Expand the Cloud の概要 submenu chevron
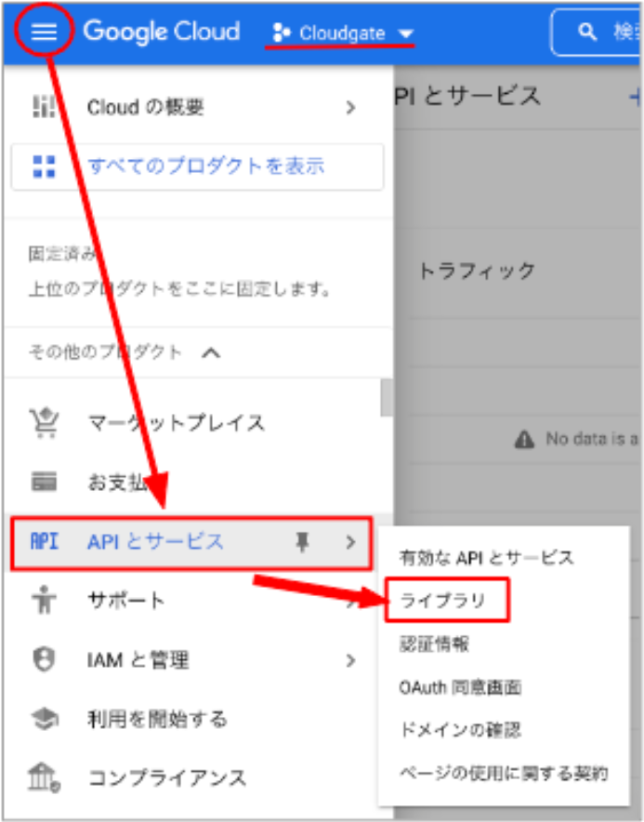The image size is (644, 822). point(350,108)
